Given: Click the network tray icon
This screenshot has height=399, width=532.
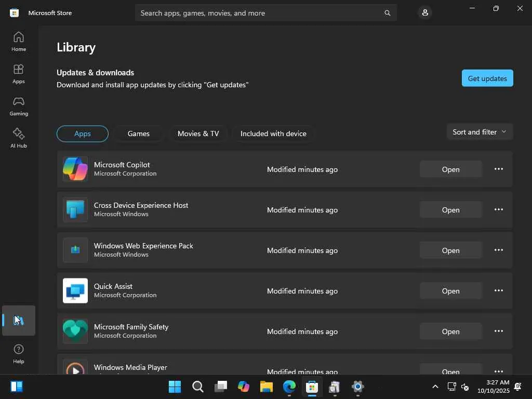Looking at the screenshot, I should point(451,387).
